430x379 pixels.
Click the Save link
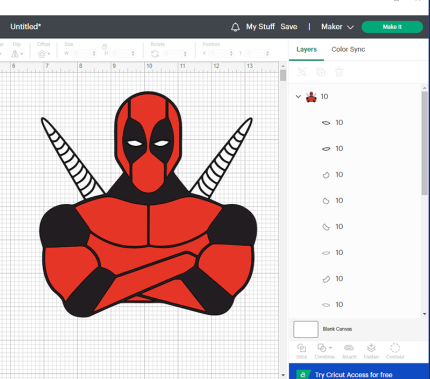pos(289,27)
